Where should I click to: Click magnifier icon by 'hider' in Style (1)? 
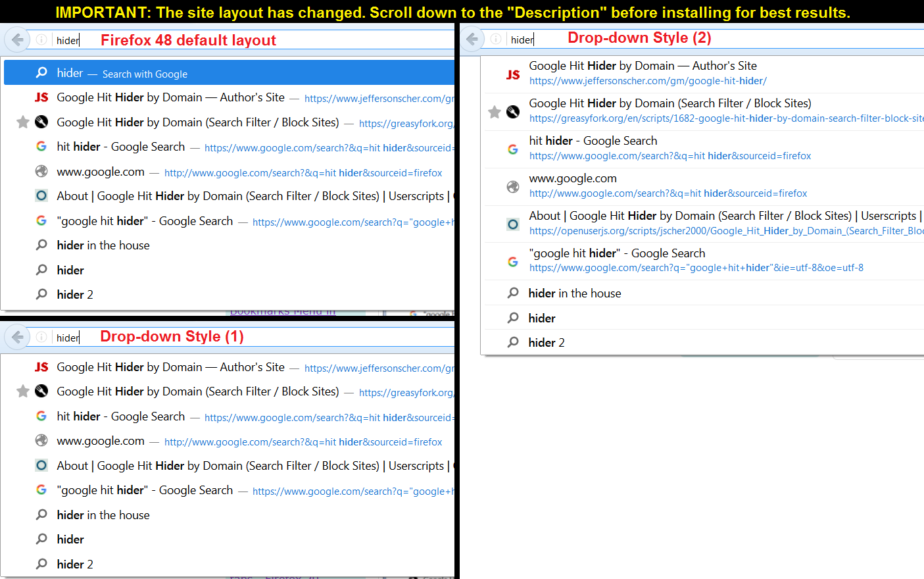[41, 540]
